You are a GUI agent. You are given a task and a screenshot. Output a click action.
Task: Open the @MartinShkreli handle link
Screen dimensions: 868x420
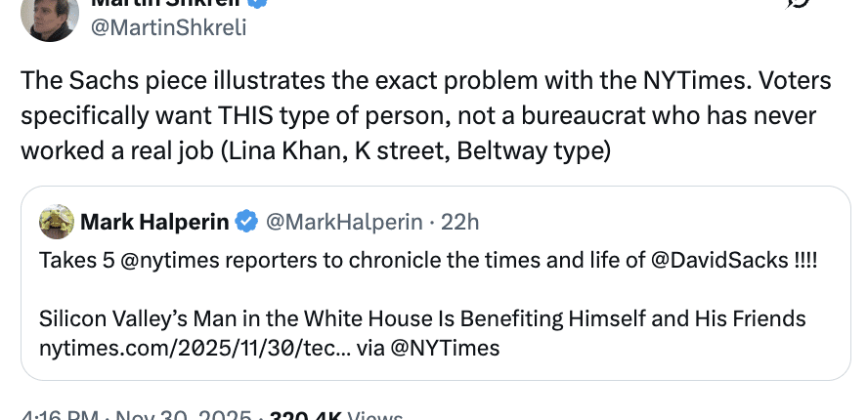point(169,26)
